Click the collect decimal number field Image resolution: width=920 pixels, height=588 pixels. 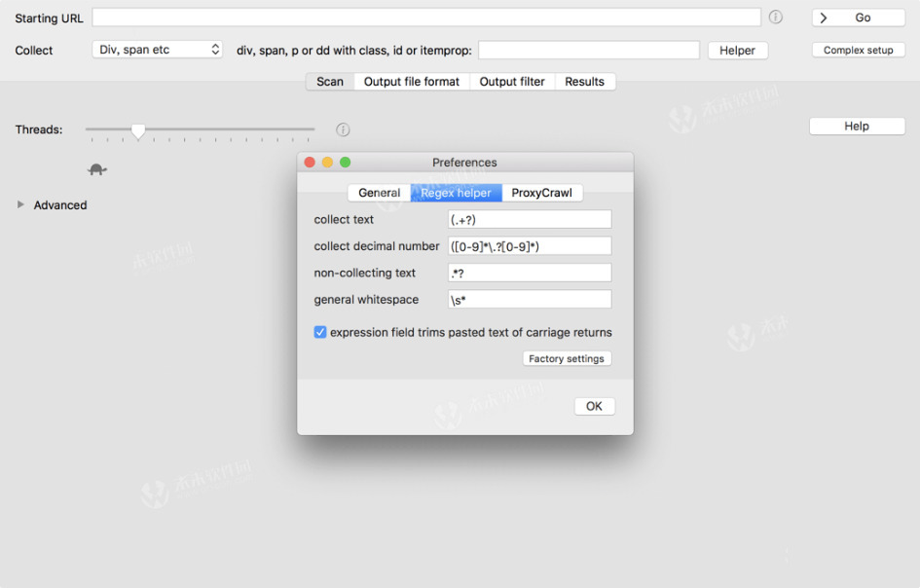(x=530, y=246)
